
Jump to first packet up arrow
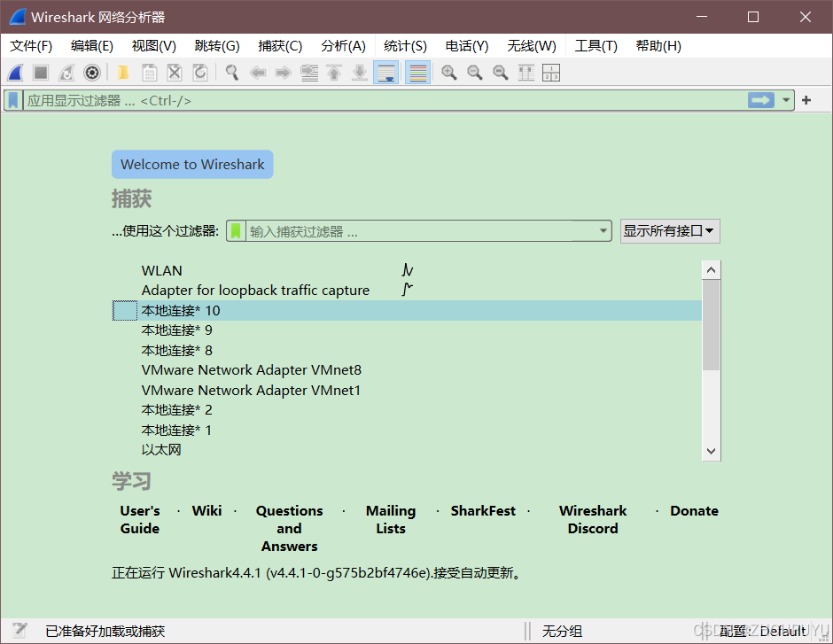(334, 73)
